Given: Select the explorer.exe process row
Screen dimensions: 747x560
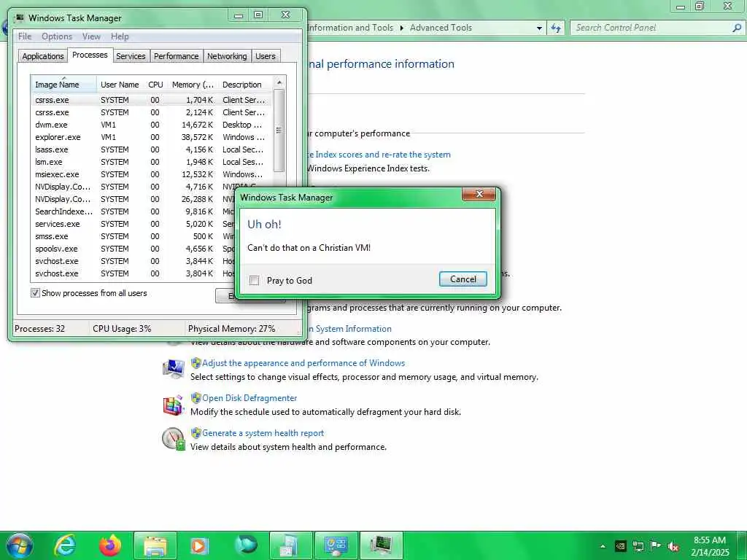Looking at the screenshot, I should [152, 137].
